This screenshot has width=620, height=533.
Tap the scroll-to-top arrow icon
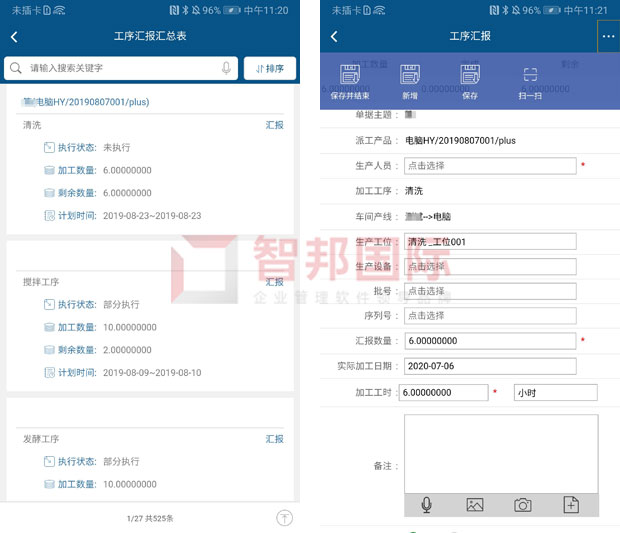click(284, 517)
